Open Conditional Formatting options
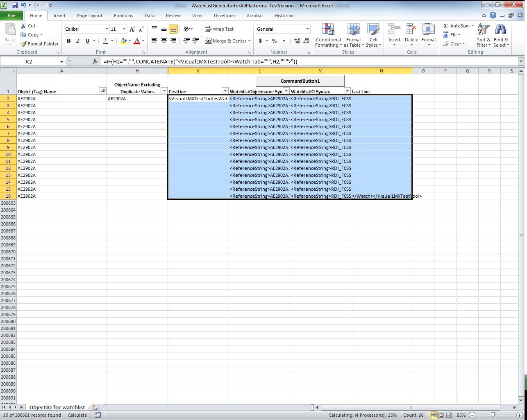The height and width of the screenshot is (420, 527). [328, 35]
